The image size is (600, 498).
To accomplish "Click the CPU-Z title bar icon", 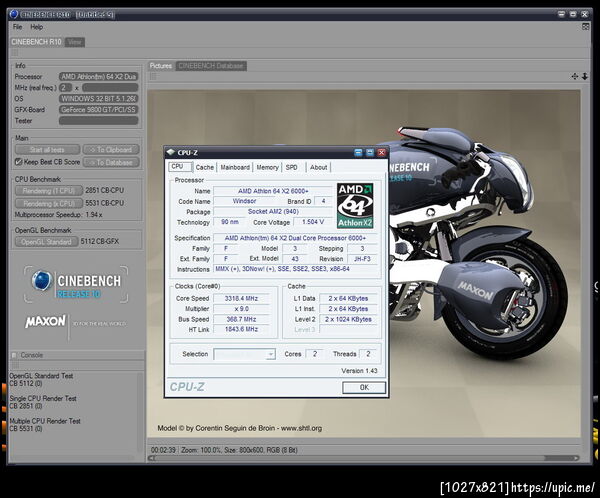I will [170, 152].
